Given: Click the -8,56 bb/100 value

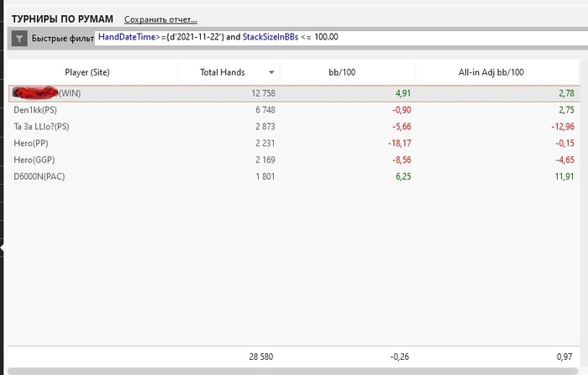Looking at the screenshot, I should coord(402,160).
